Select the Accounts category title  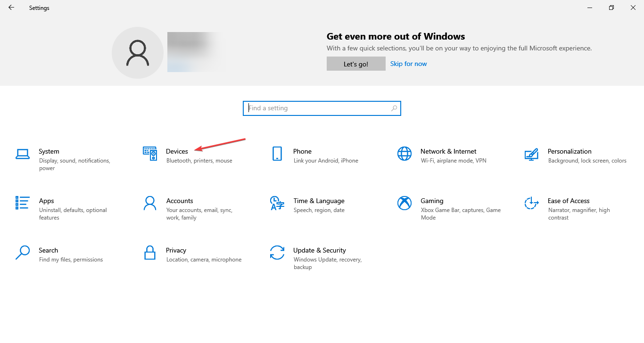tap(180, 201)
